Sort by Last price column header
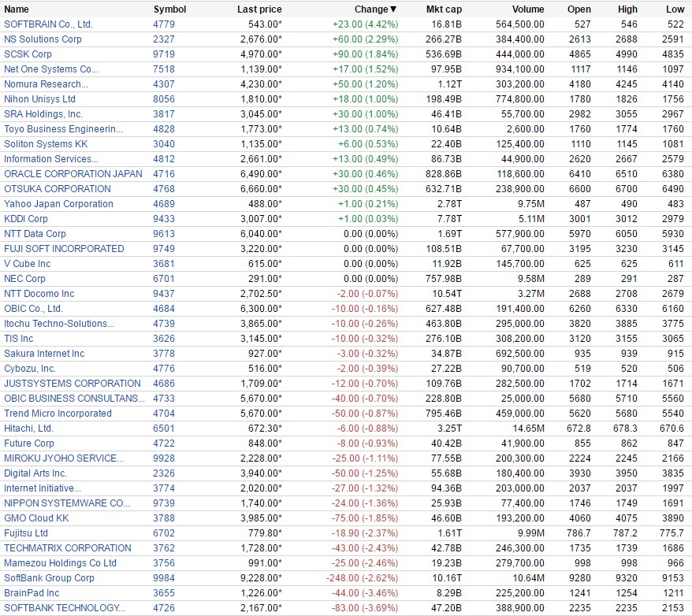692x616 pixels. tap(259, 9)
